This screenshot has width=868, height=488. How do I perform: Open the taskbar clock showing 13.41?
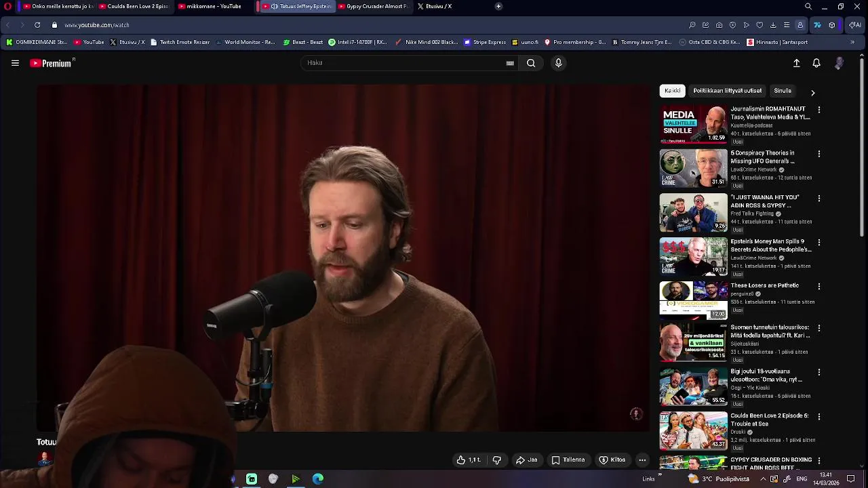pos(826,479)
